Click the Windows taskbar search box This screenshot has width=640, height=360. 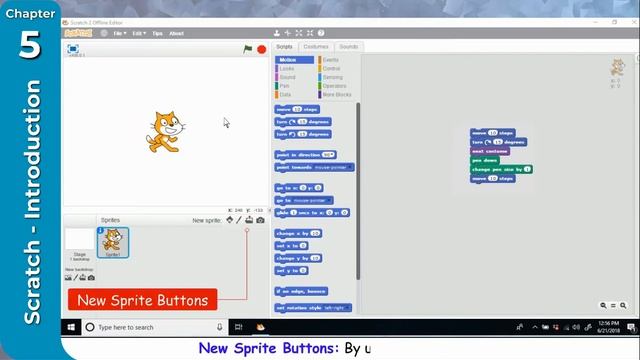click(155, 327)
